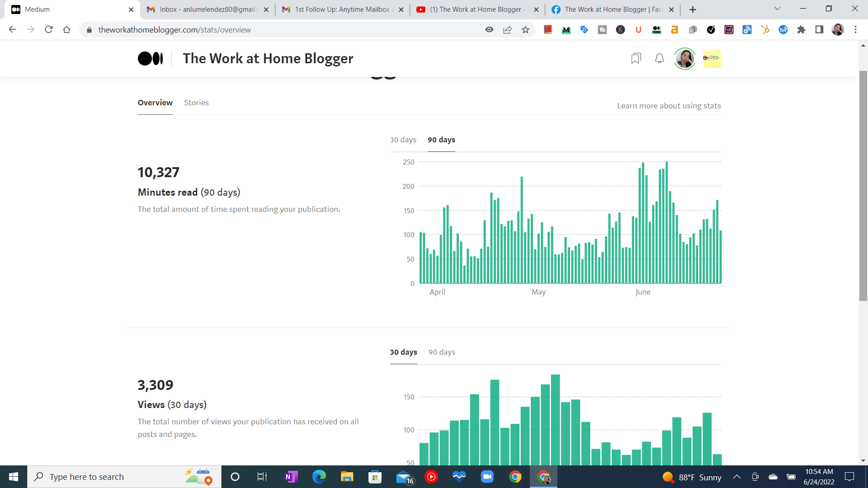The height and width of the screenshot is (488, 868).
Task: Open the HubSpot extension icon
Action: coord(765,29)
